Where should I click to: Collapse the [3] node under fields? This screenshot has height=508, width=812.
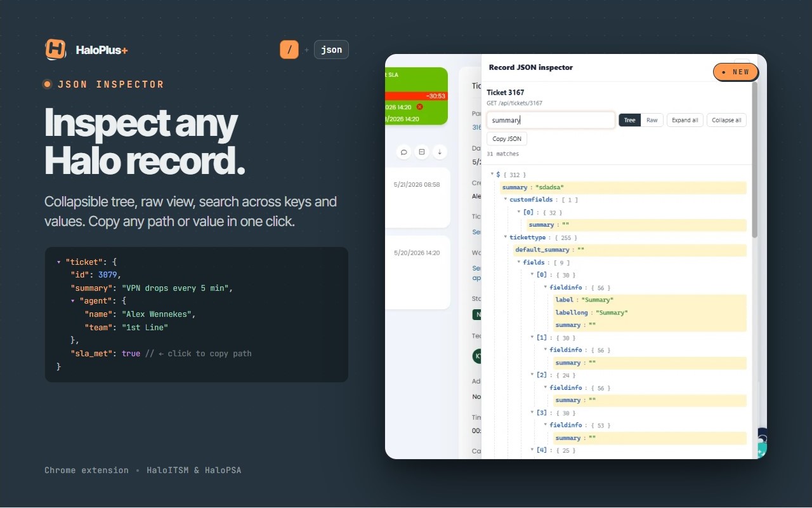click(x=532, y=413)
